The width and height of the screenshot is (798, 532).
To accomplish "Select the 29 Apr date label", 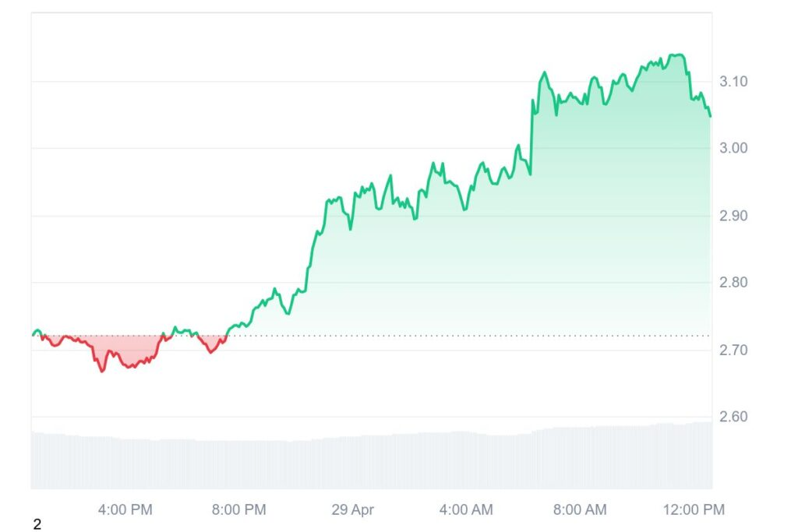I will (x=352, y=510).
